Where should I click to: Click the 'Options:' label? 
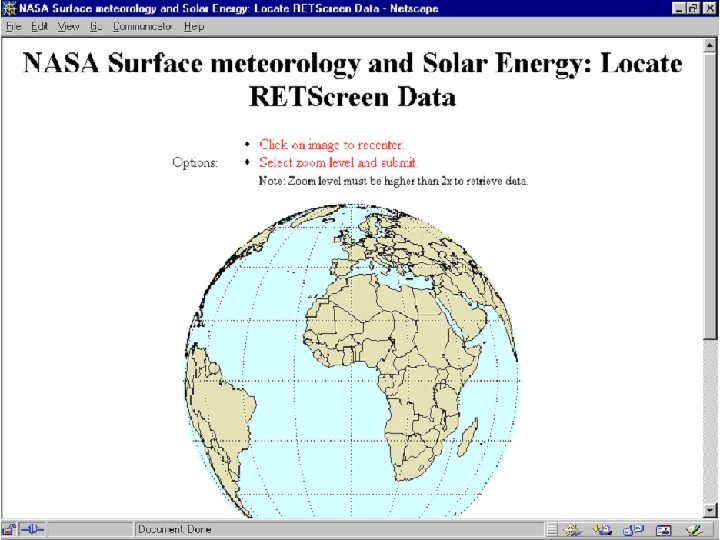tap(195, 163)
